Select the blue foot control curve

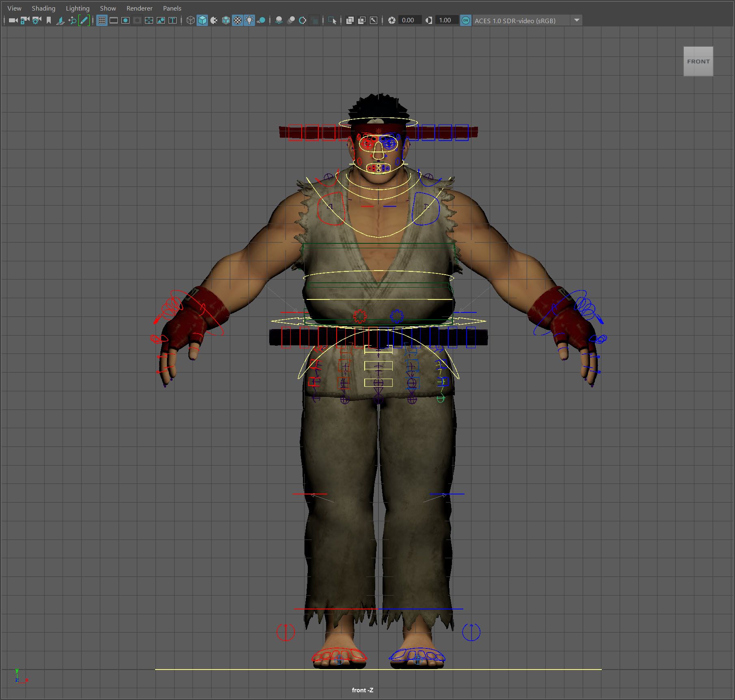[x=417, y=655]
